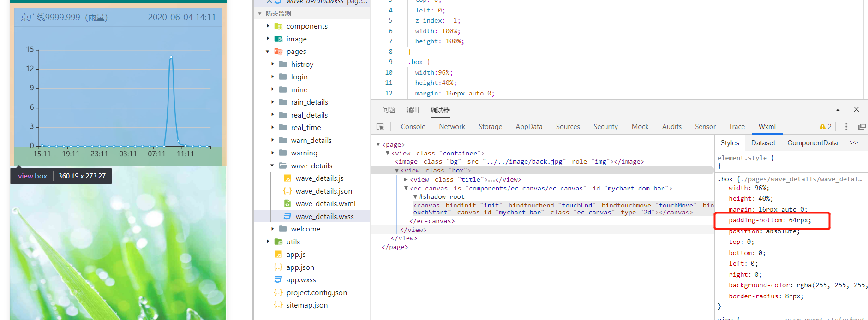This screenshot has height=320, width=868.
Task: Expand the image folder arrow
Action: click(x=268, y=39)
